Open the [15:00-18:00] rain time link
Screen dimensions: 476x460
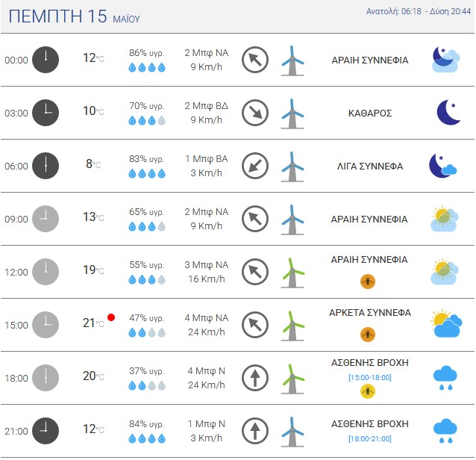pos(370,377)
